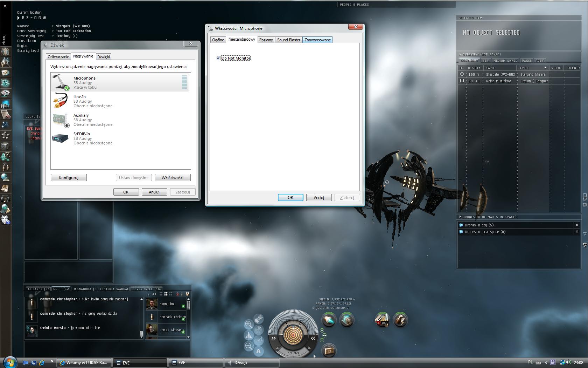
Task: Expand hidden quick launch items chevron
Action: (x=52, y=361)
